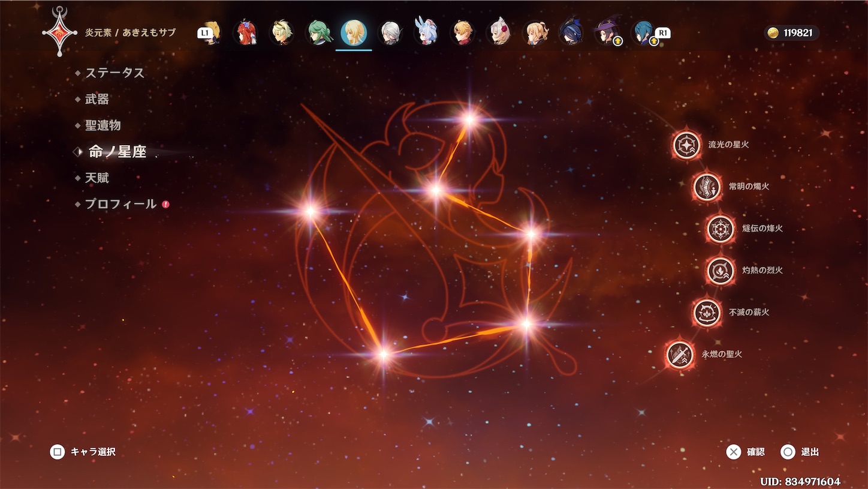Choose the highlighted blonde character portrait
The height and width of the screenshot is (489, 868).
[354, 32]
